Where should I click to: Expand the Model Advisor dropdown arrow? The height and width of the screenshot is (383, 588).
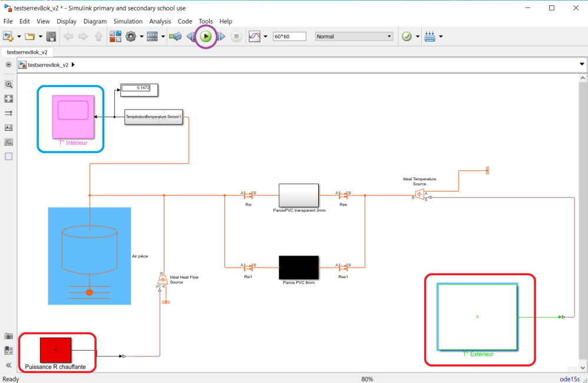click(x=418, y=37)
